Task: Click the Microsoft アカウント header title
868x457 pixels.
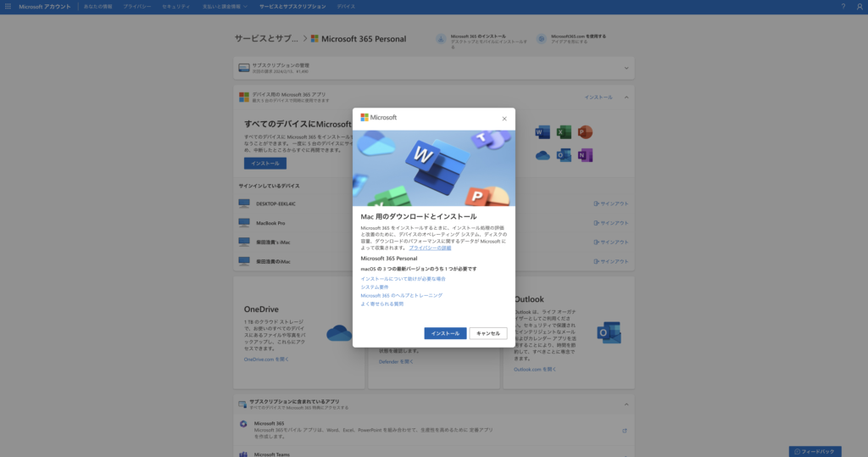Action: tap(45, 7)
